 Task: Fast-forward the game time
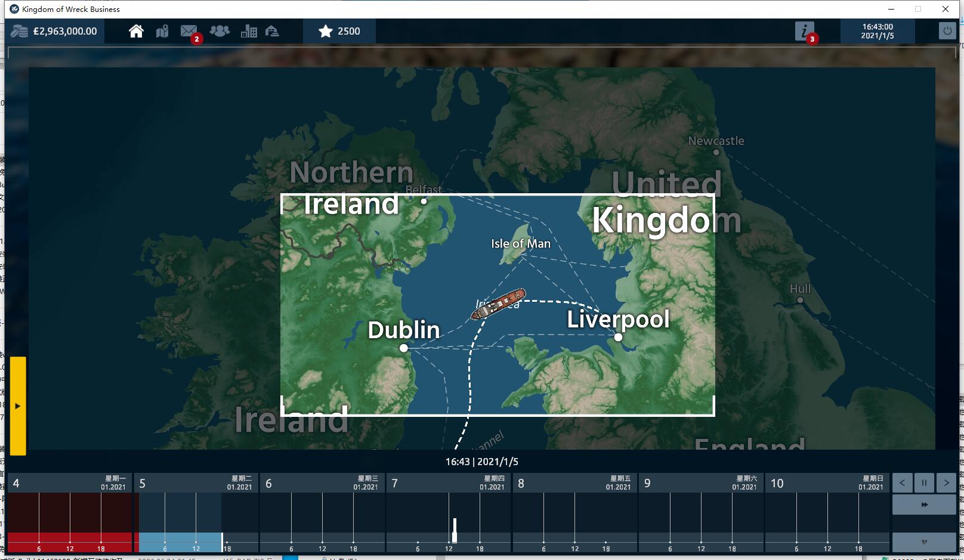coord(924,505)
